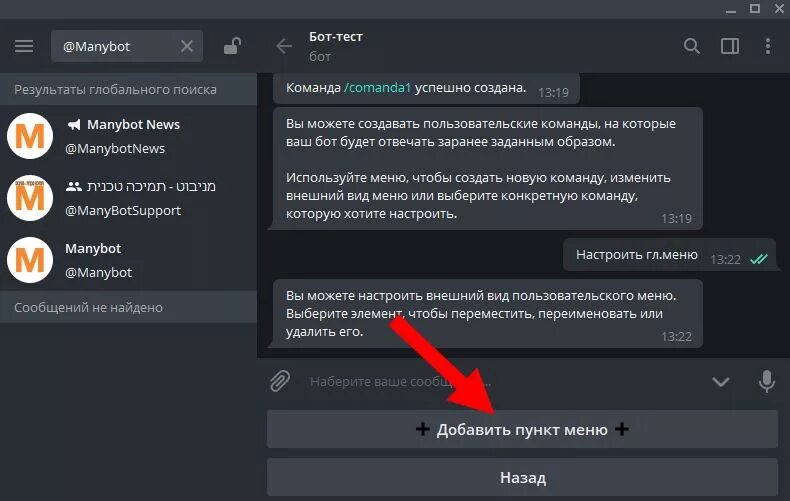Open the @ManyBotSupport group result
790x501 pixels.
tap(128, 198)
